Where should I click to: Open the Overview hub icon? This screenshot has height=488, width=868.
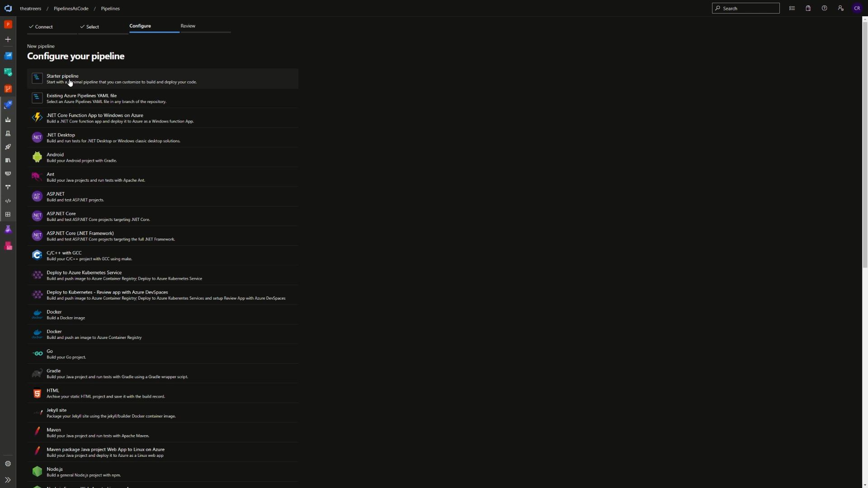(x=8, y=56)
